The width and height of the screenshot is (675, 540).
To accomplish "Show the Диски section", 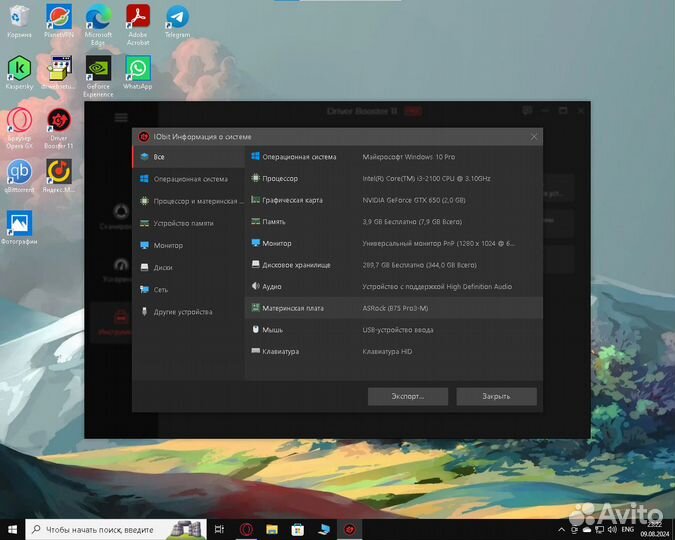I will (x=163, y=267).
